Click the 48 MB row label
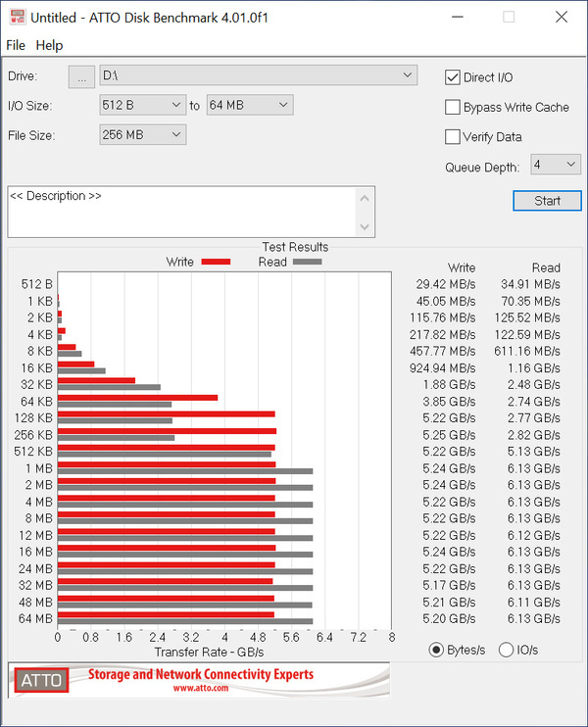588x727 pixels. 35,603
